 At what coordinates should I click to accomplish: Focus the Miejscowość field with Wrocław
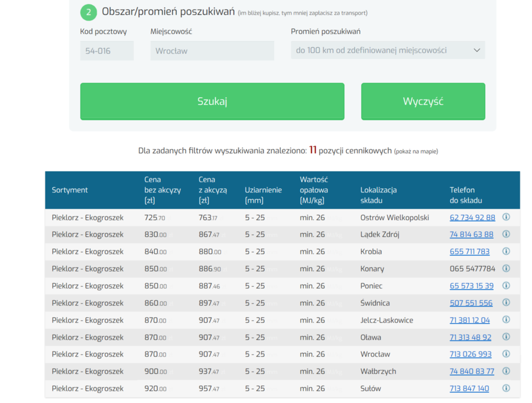point(212,51)
